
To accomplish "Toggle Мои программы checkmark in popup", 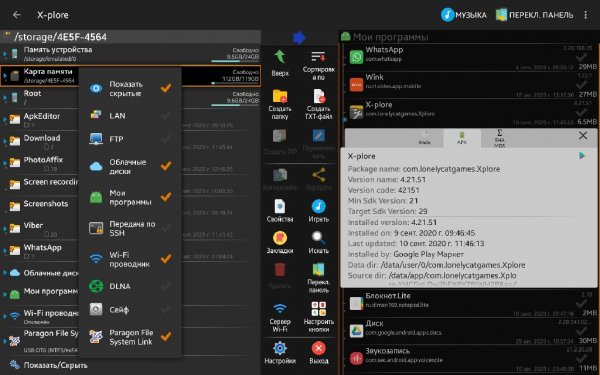I will [166, 197].
